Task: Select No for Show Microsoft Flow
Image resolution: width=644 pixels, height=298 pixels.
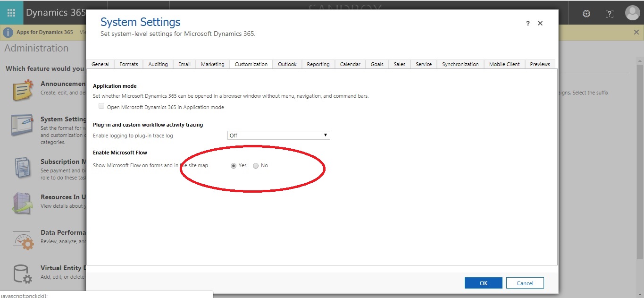Action: [256, 166]
